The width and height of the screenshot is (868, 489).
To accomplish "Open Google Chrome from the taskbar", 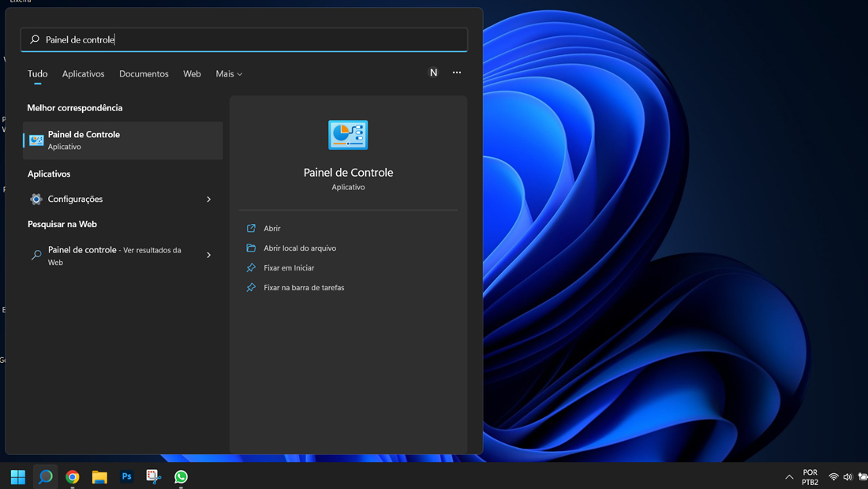I will point(73,477).
